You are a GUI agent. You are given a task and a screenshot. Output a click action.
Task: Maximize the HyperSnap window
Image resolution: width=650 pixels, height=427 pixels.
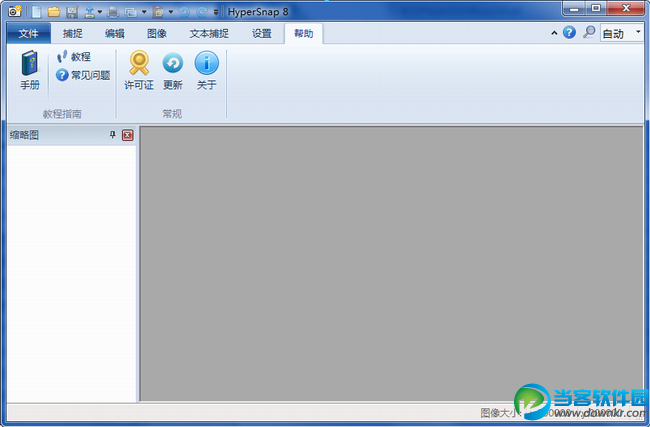pyautogui.click(x=596, y=8)
